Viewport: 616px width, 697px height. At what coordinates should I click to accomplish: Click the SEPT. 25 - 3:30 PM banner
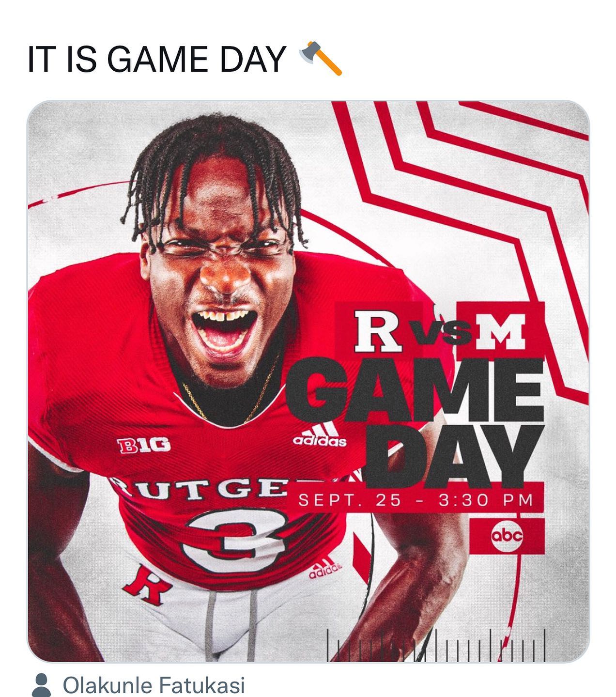click(x=416, y=500)
